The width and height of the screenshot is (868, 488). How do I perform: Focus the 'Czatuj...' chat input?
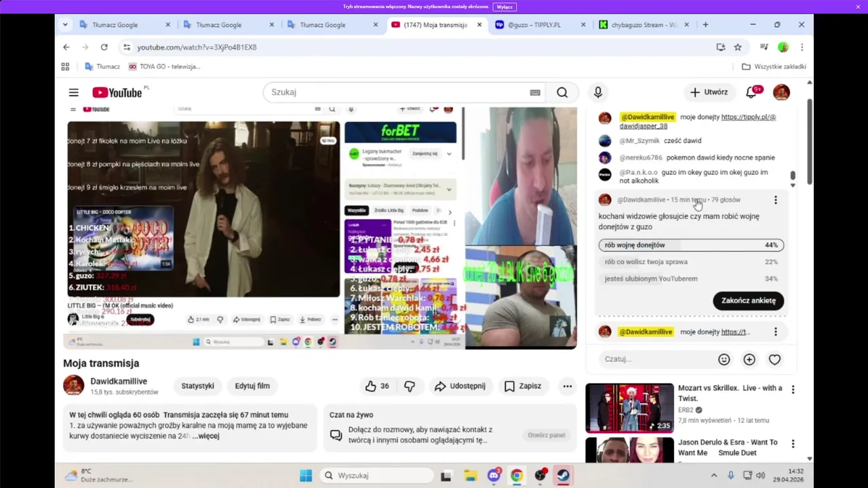[656, 359]
